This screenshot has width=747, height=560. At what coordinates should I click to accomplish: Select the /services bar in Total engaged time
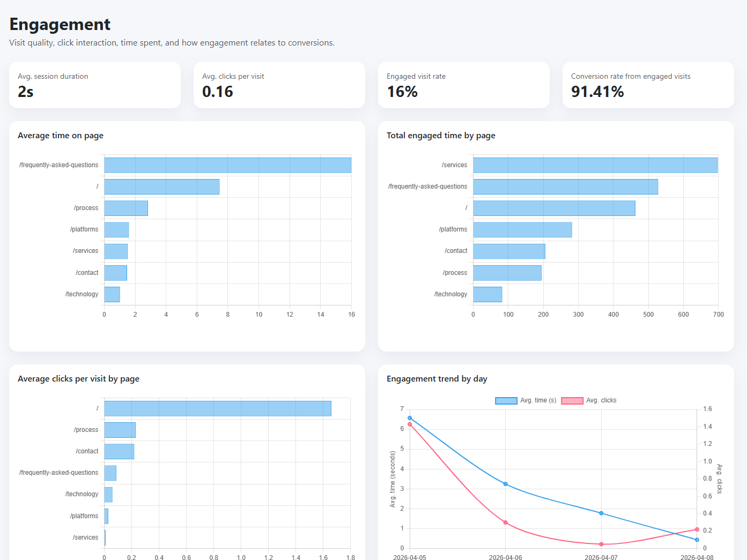(595, 165)
